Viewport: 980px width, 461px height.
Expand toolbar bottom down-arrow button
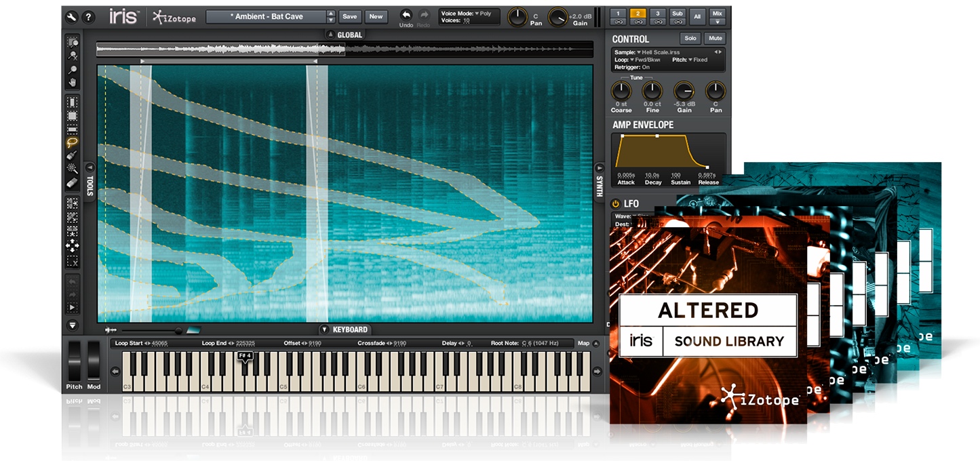72,326
